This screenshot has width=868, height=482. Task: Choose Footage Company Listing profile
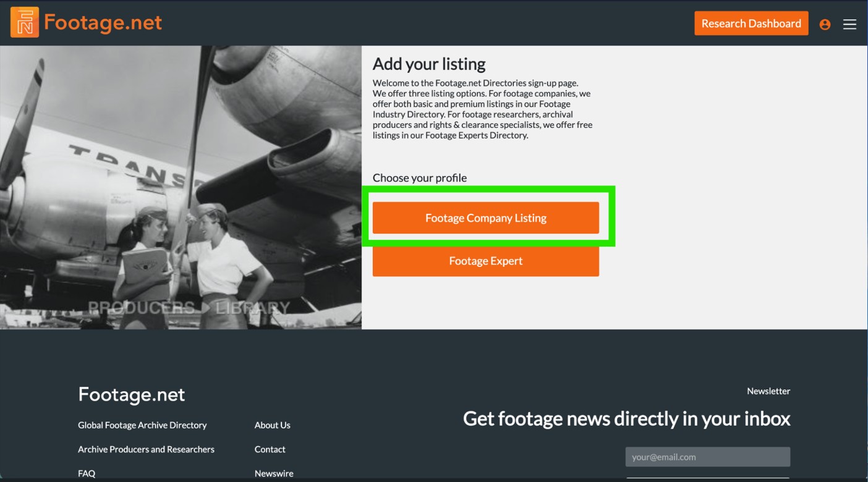[485, 218]
